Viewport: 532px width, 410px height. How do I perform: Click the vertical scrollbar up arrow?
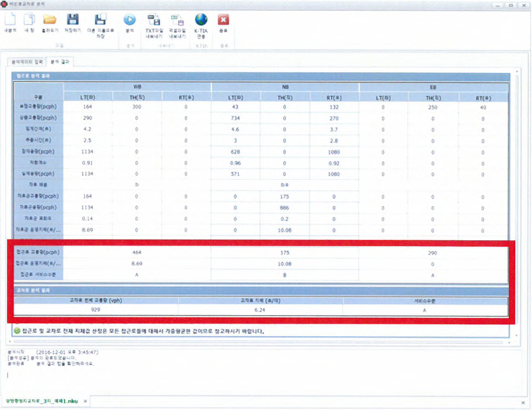pos(517,71)
